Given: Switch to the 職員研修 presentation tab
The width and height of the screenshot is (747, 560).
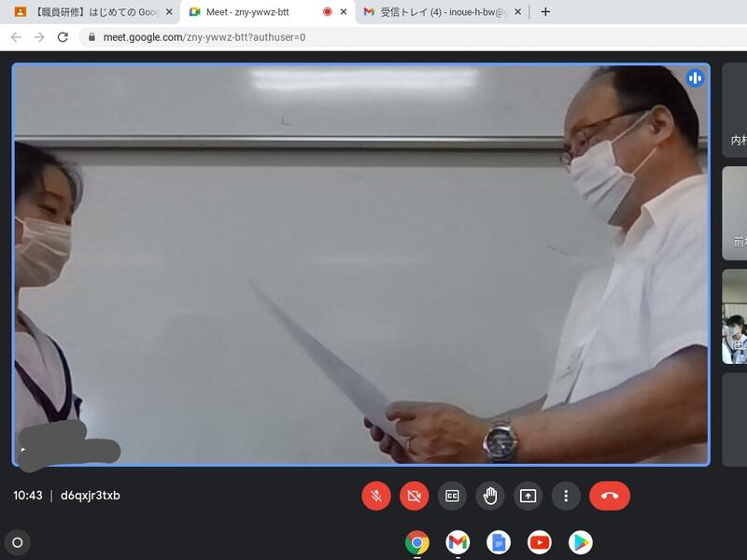Looking at the screenshot, I should [x=89, y=12].
